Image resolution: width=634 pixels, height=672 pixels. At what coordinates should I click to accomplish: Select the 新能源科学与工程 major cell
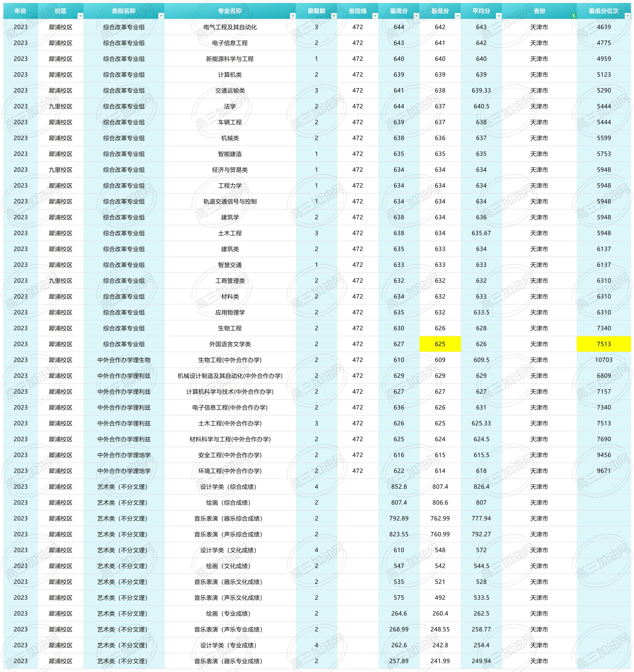point(230,59)
